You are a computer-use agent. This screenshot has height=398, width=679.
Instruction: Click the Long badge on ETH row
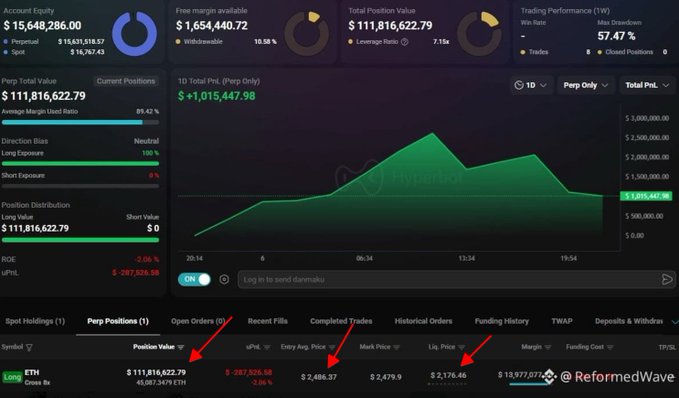click(x=12, y=377)
